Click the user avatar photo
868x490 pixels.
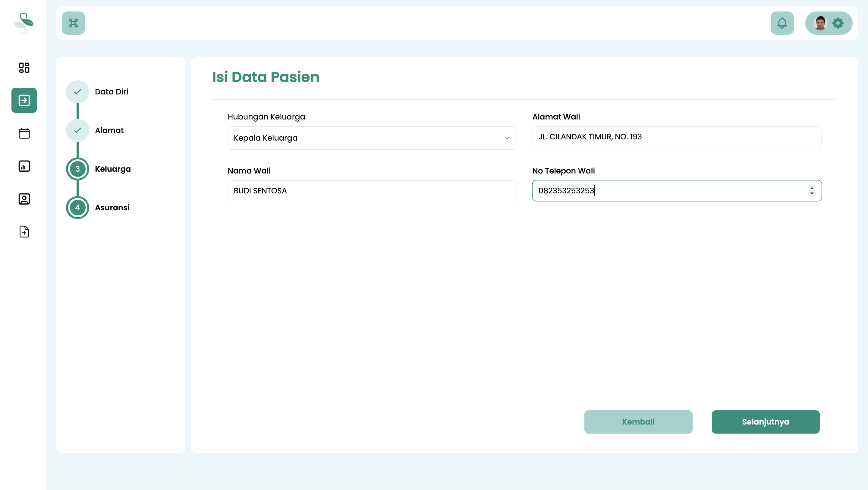tap(819, 23)
